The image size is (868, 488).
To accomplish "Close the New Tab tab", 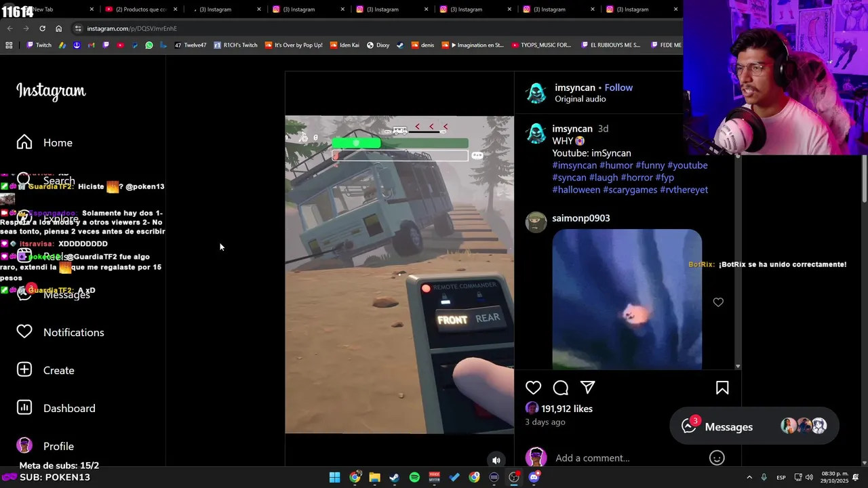I will [x=92, y=9].
